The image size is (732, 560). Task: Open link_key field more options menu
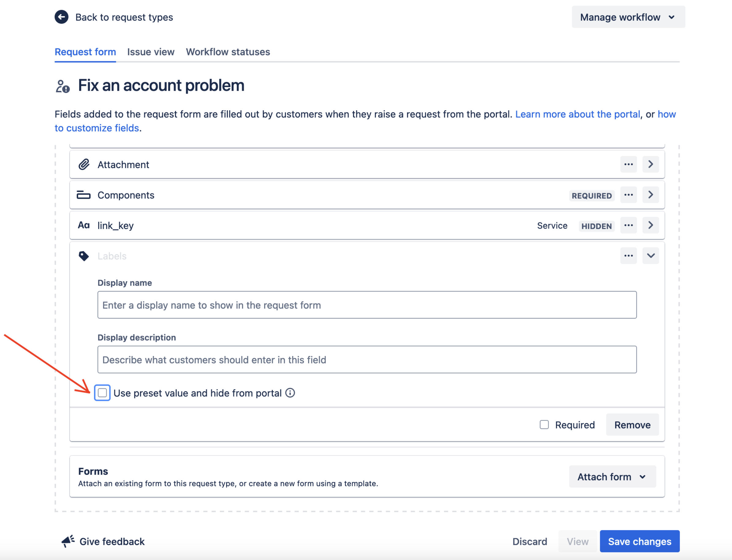coord(628,225)
